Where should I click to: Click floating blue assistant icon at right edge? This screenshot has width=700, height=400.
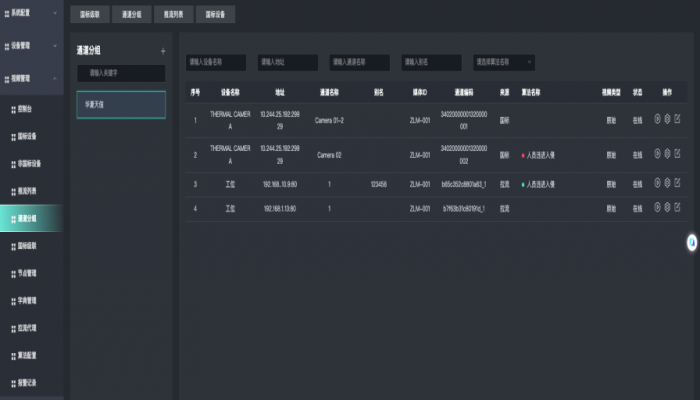[691, 243]
